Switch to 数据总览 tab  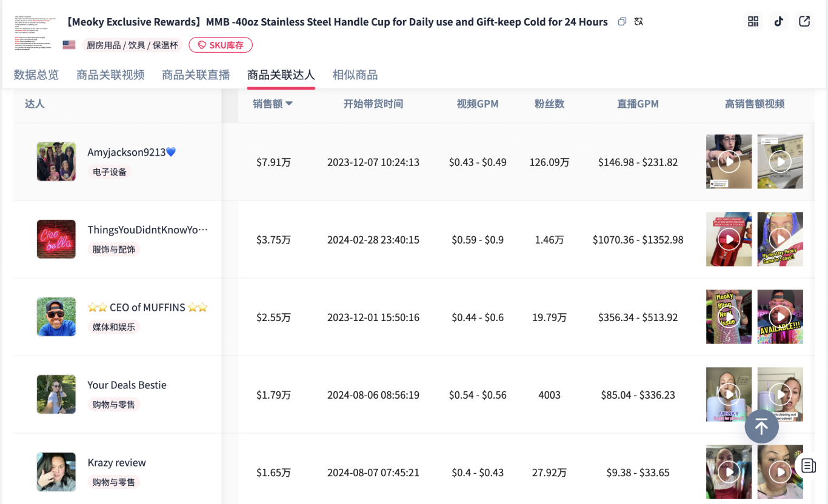[x=36, y=75]
